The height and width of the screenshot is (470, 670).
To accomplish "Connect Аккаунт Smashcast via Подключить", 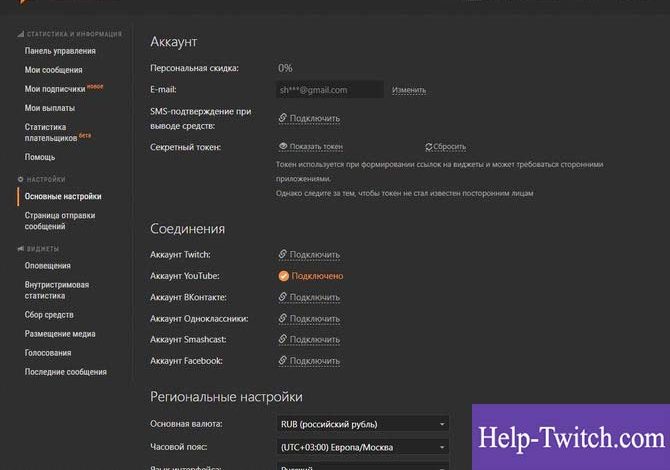I will coord(314,340).
